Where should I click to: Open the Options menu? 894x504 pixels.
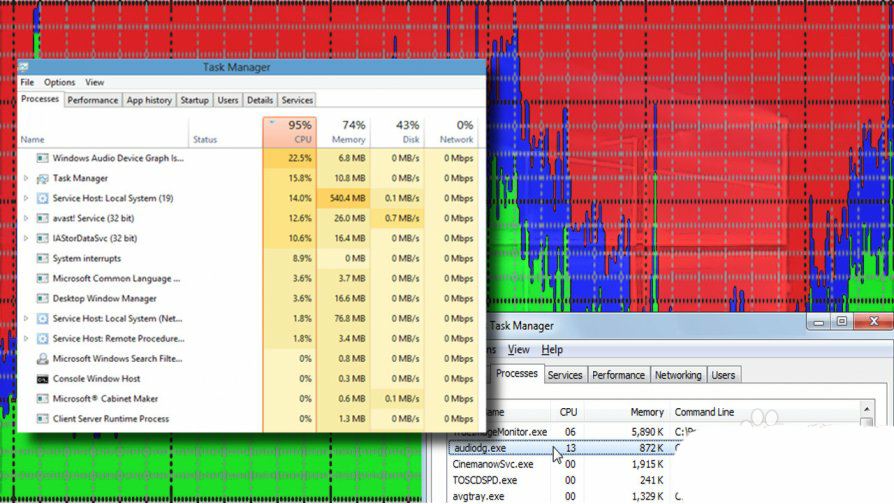point(59,82)
